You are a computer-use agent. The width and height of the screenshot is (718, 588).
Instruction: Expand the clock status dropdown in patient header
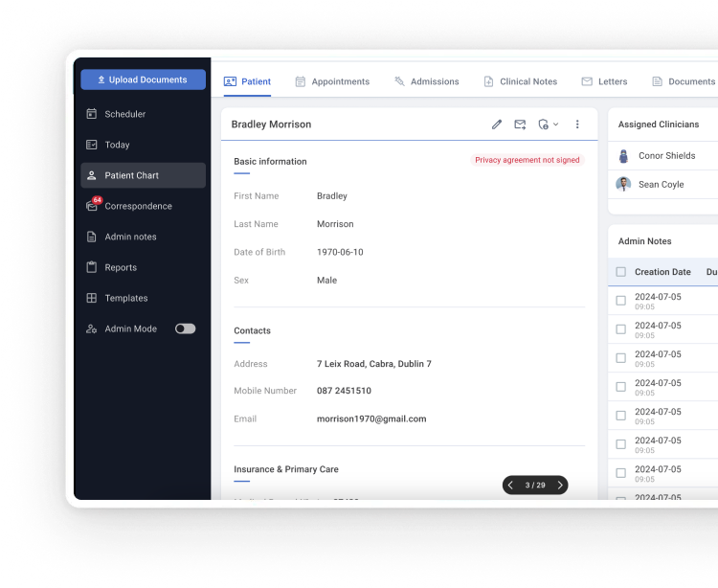pos(549,124)
